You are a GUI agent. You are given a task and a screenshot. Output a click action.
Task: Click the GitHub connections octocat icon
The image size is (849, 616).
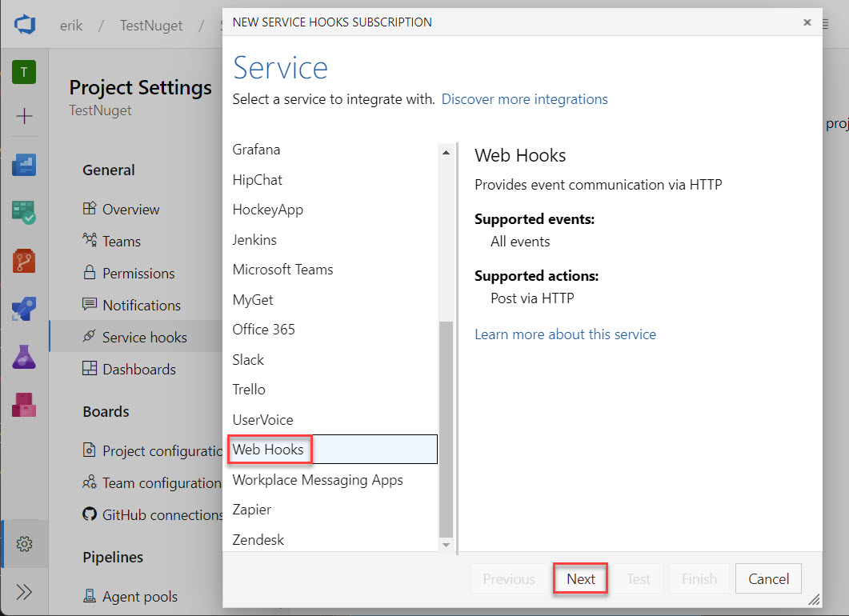[90, 514]
